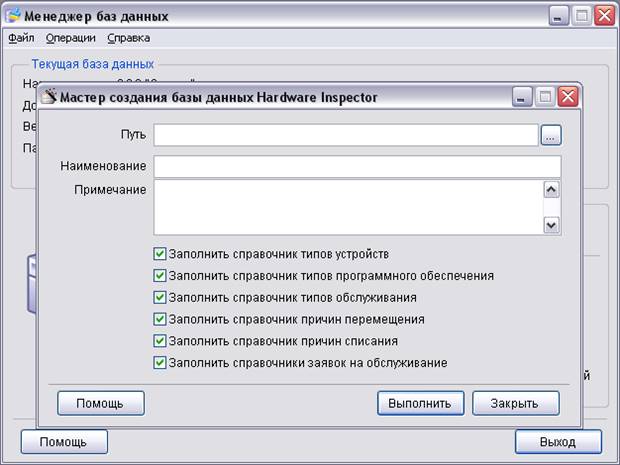The image size is (620, 465).
Task: Close the database creation wizard window
Action: [568, 97]
